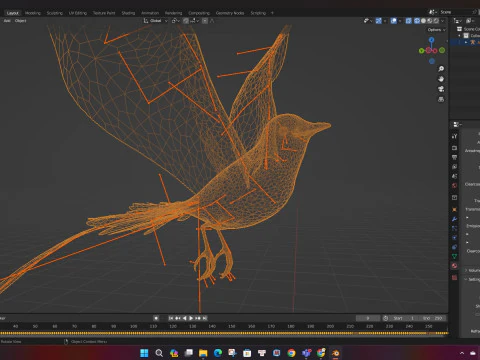480x360 pixels.
Task: Jump to timeline end frame
Action: coord(205,318)
